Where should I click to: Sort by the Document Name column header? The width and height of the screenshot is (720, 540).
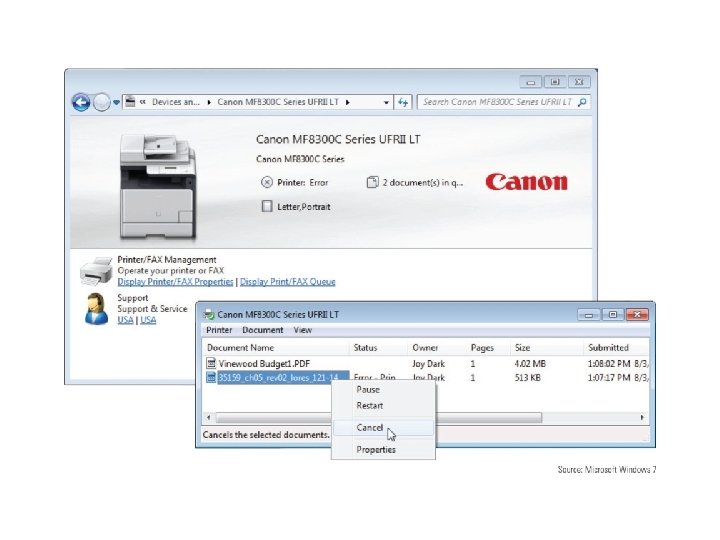click(275, 348)
